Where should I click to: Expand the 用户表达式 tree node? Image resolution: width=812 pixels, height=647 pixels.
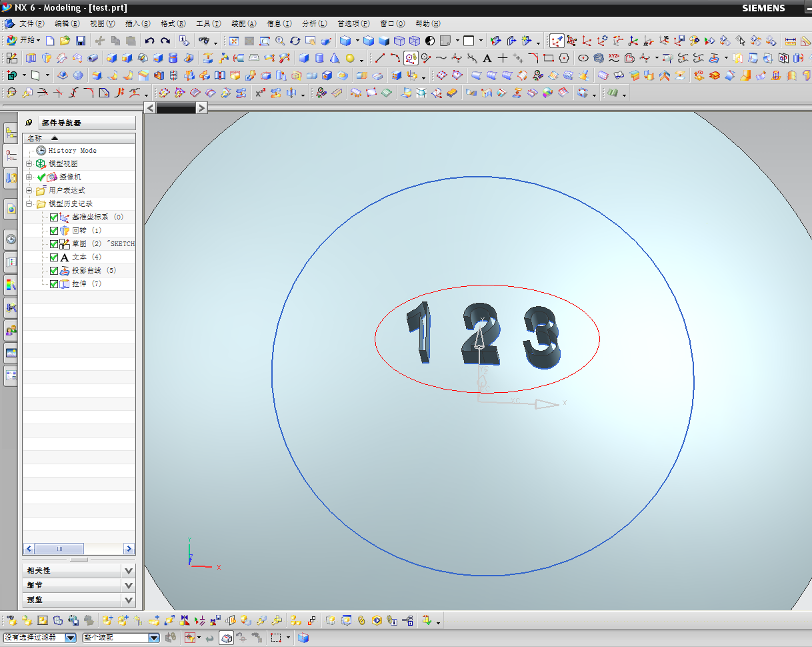29,191
